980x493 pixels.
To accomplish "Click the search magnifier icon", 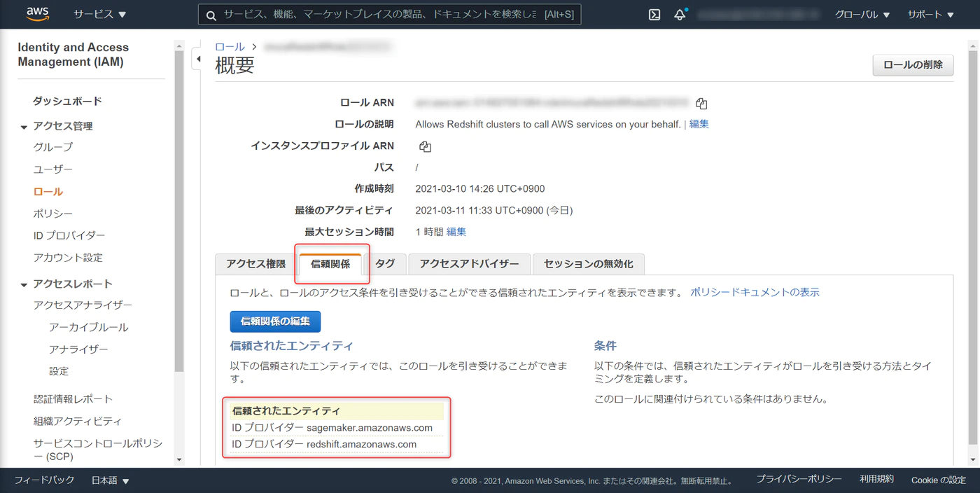I will click(x=210, y=15).
